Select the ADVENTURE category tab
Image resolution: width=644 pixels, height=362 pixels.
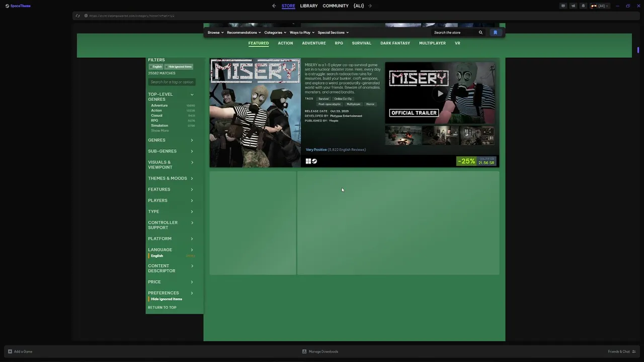pos(314,43)
